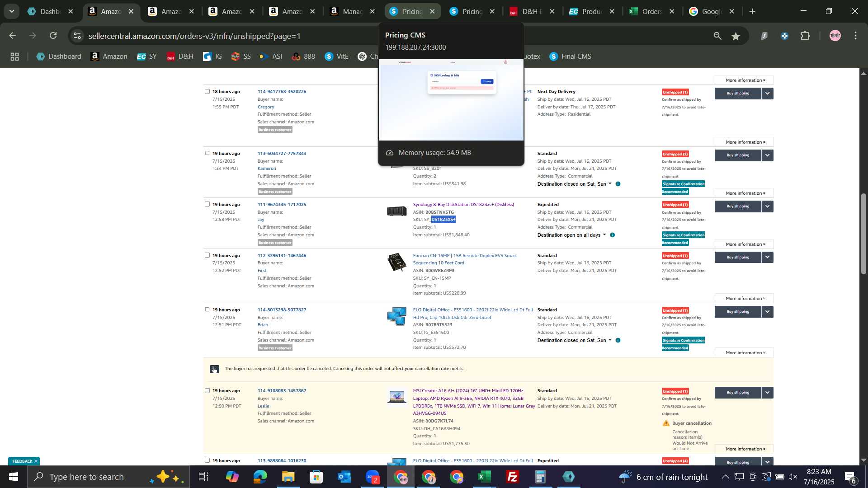Click Furman CN-15MP product thumbnail
The image size is (868, 488).
[x=396, y=262]
